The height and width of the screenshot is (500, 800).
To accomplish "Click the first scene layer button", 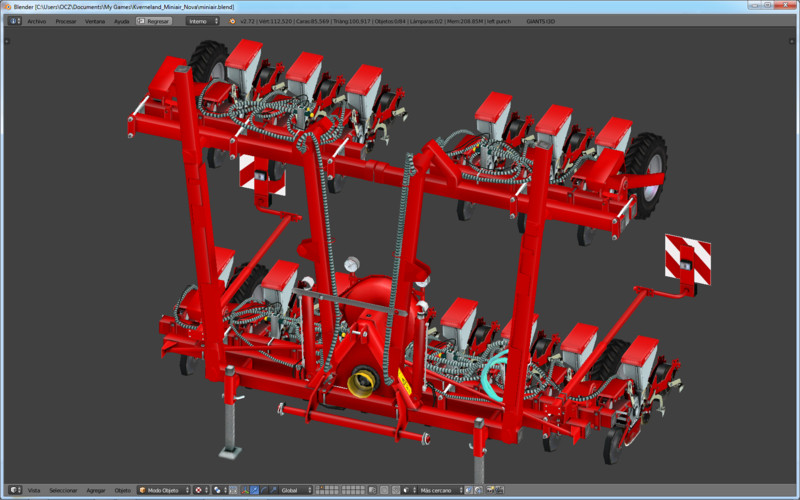I will coord(322,487).
